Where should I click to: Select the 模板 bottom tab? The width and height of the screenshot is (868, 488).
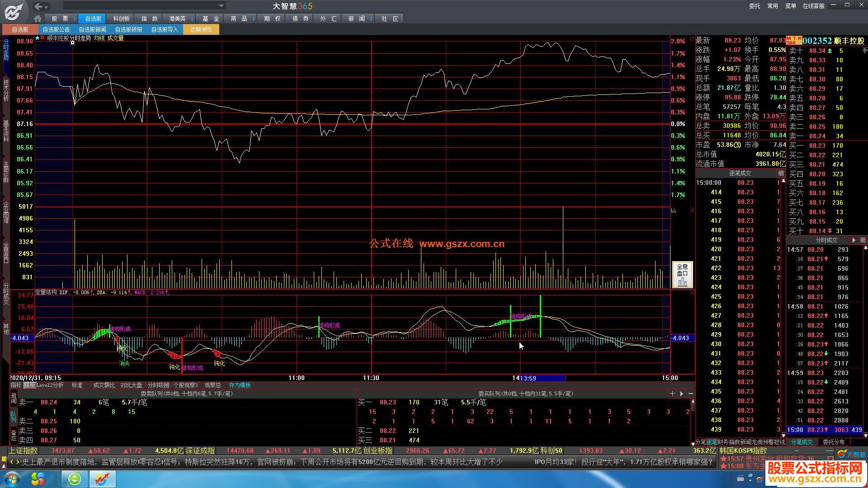(x=29, y=385)
